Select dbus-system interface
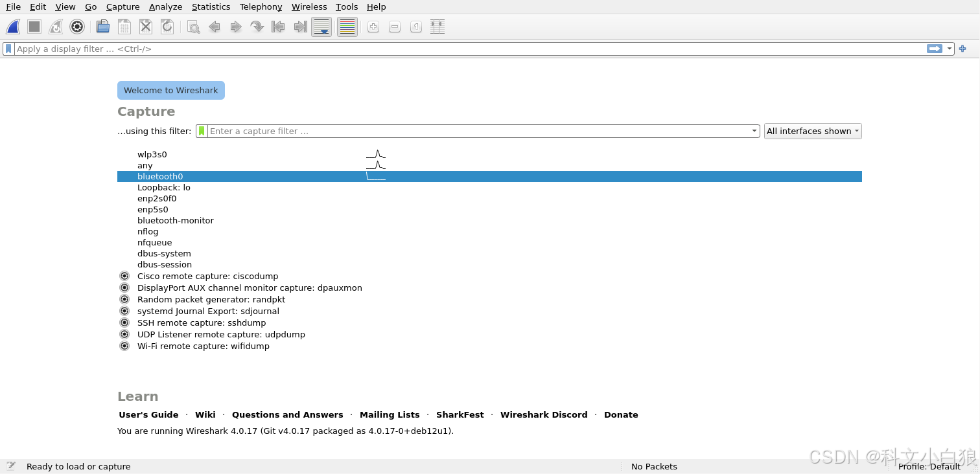Image resolution: width=980 pixels, height=474 pixels. (x=489, y=253)
